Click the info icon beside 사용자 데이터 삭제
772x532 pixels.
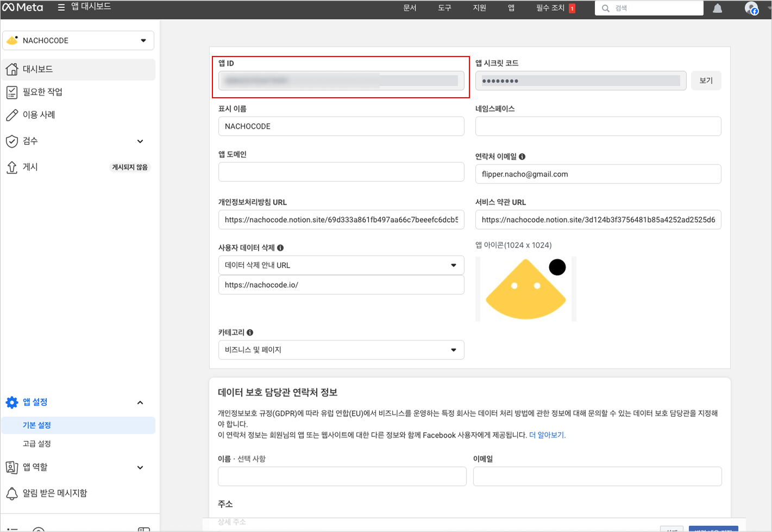(x=280, y=248)
